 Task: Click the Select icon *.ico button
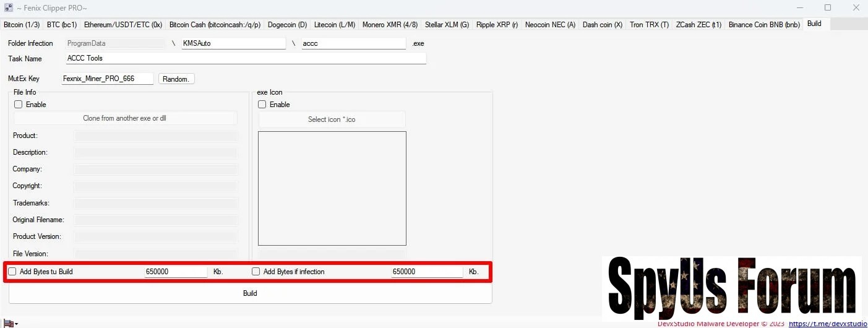coord(332,119)
